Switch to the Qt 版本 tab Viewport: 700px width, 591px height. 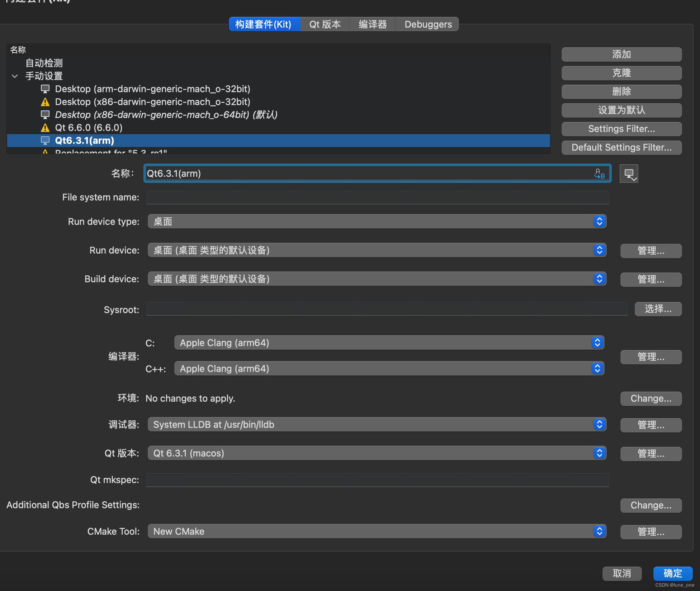click(x=325, y=24)
